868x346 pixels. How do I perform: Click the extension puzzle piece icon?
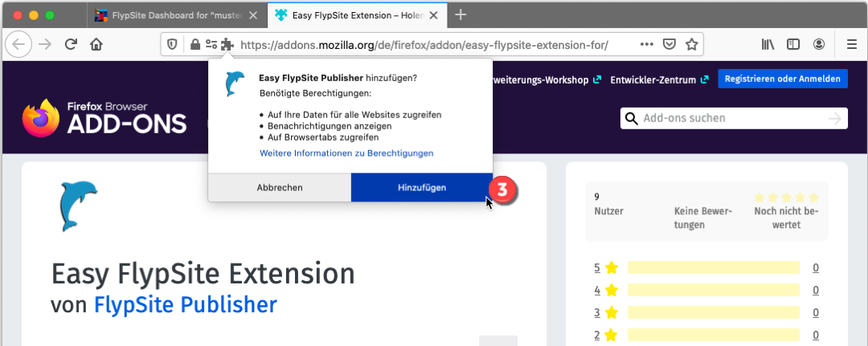click(x=227, y=44)
